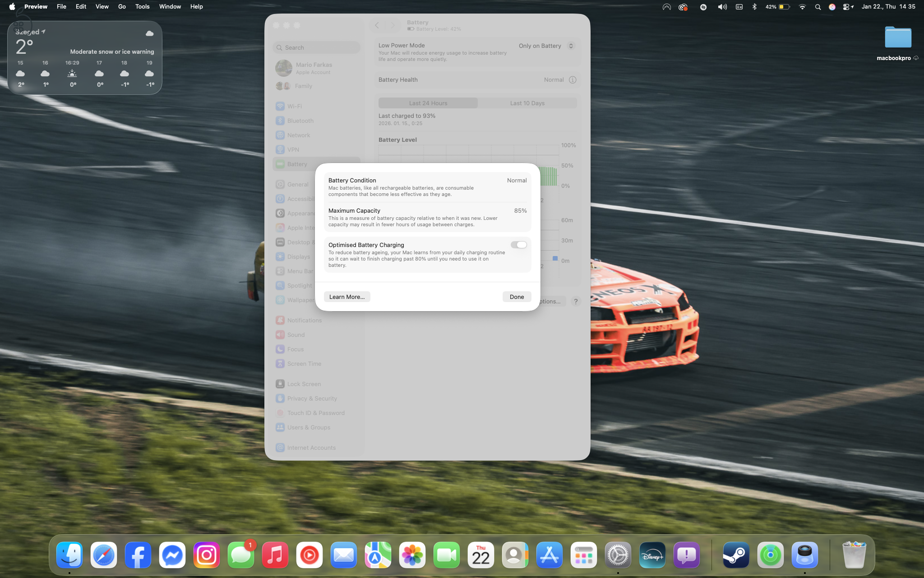Select Screen Time in the sidebar
The height and width of the screenshot is (578, 924).
pos(304,364)
